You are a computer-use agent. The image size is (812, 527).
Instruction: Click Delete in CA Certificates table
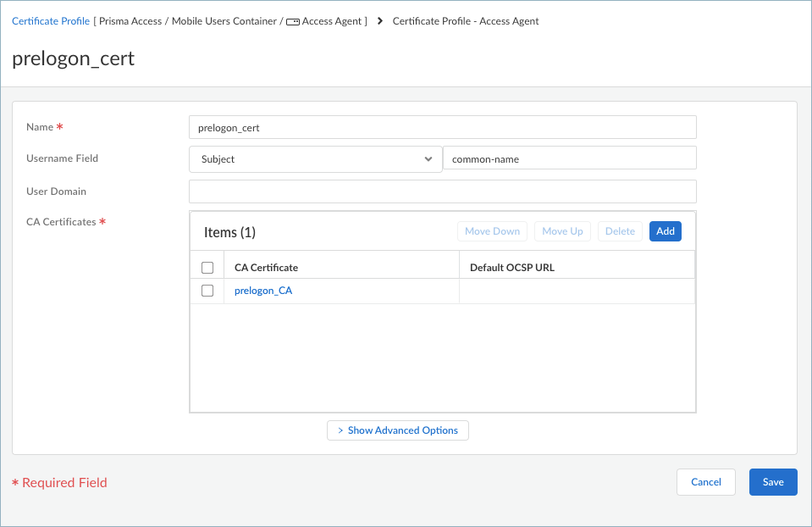pos(620,231)
